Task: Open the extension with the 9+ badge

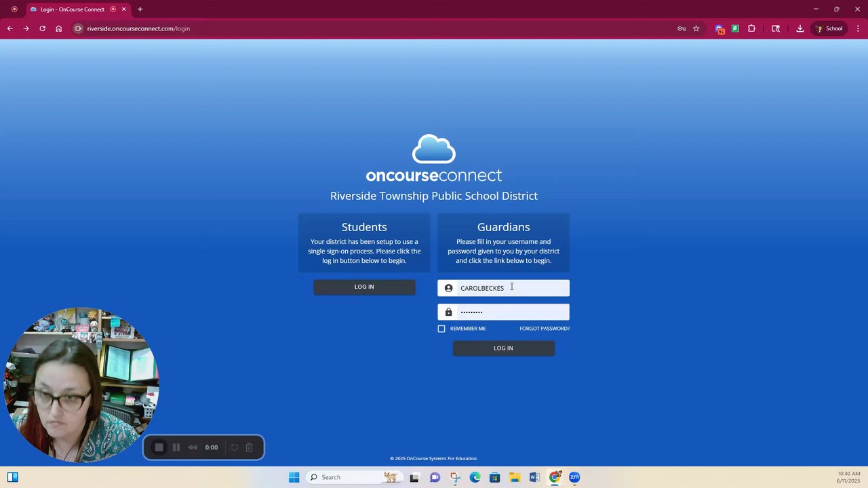Action: (719, 28)
